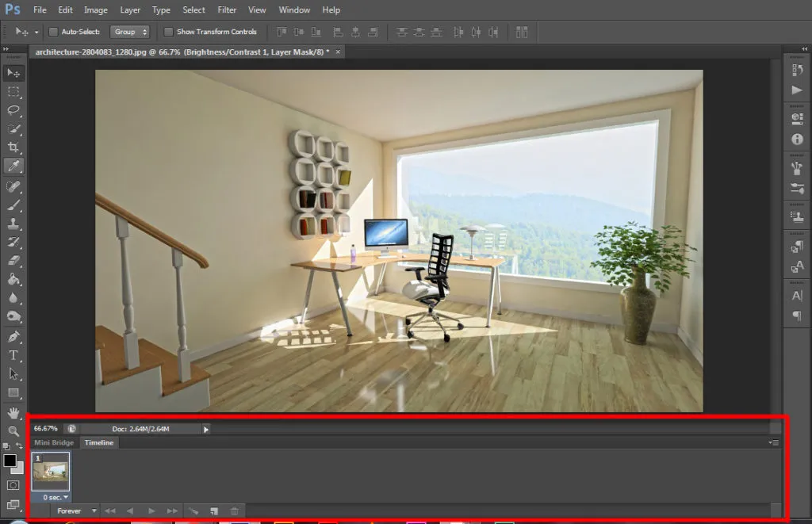
Task: Delete the selected animation frame
Action: pos(235,511)
